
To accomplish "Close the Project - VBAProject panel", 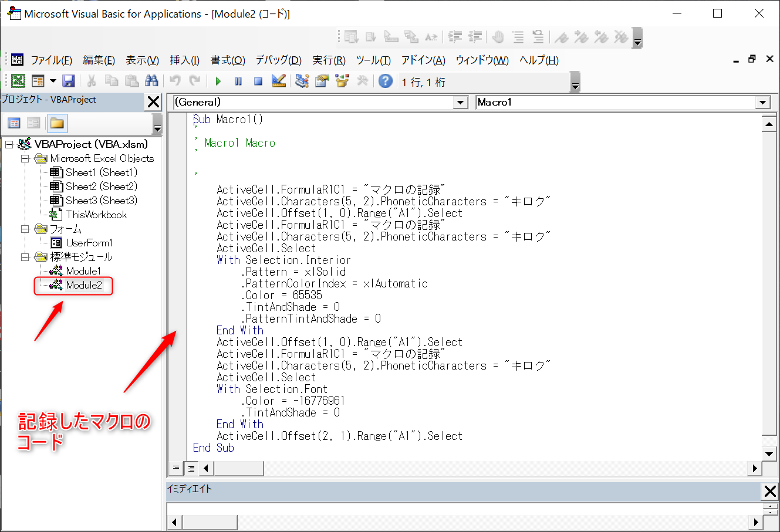I will (x=154, y=102).
